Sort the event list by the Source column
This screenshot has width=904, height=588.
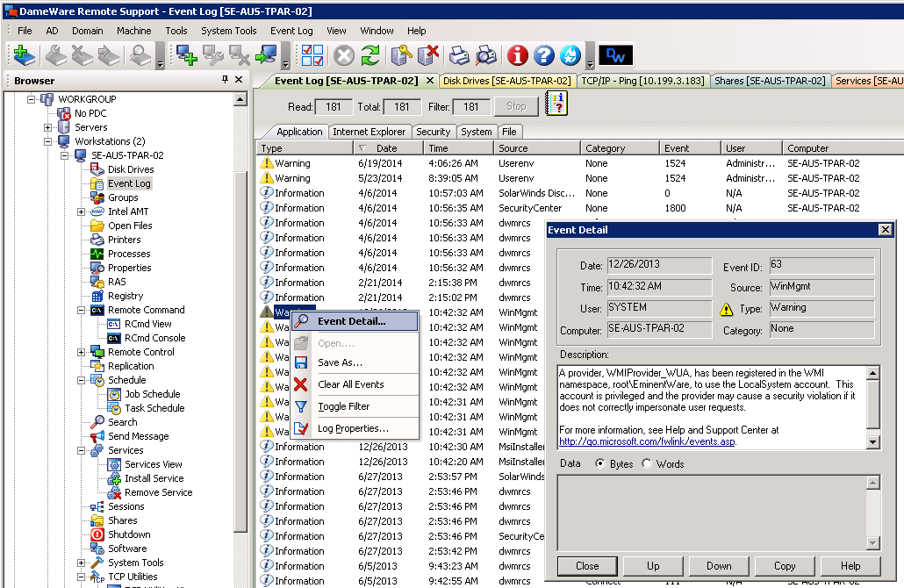click(x=537, y=148)
